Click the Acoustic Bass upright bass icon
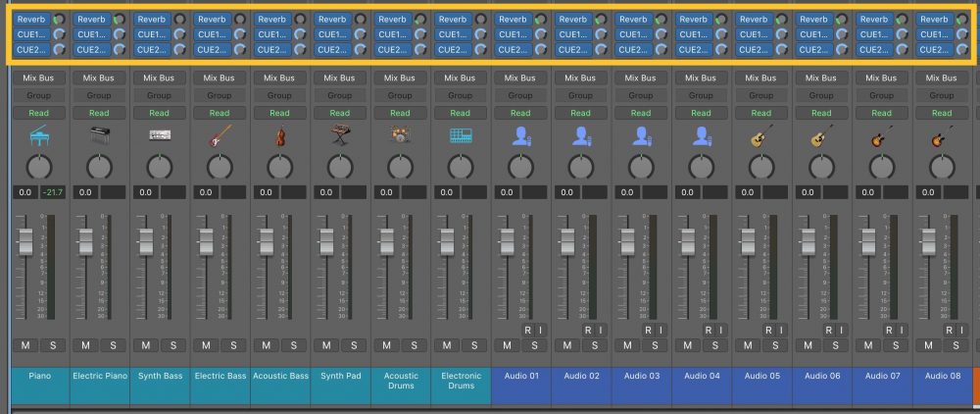The height and width of the screenshot is (414, 980). pyautogui.click(x=279, y=136)
